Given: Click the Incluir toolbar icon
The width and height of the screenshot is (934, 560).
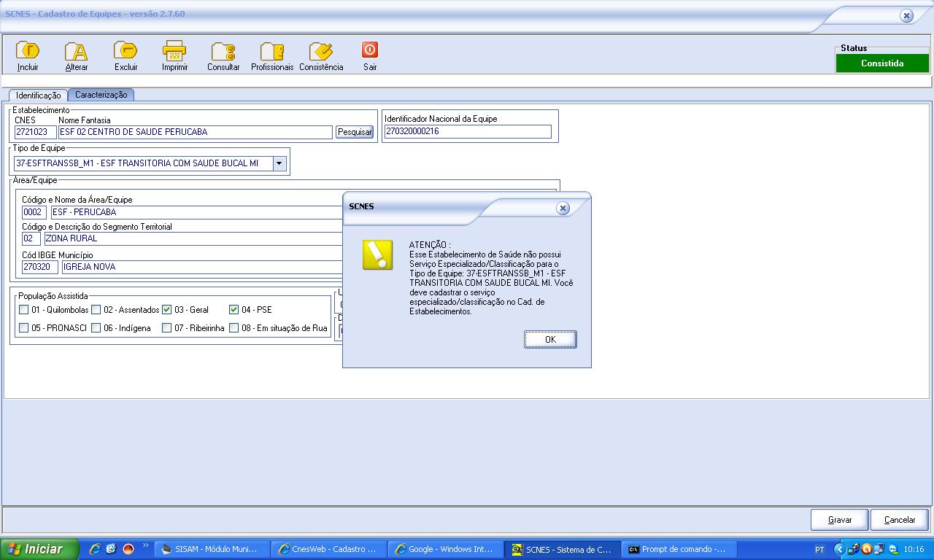Looking at the screenshot, I should tap(28, 51).
